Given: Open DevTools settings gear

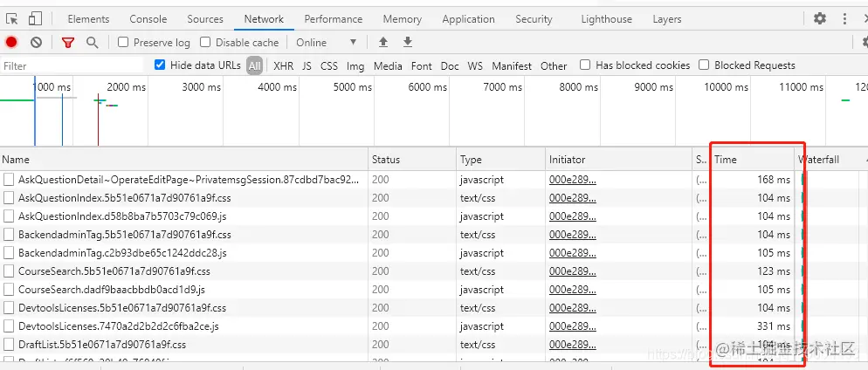Looking at the screenshot, I should coord(819,18).
